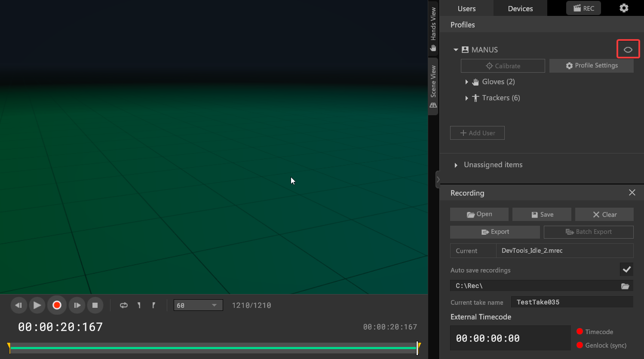
Task: Switch to the Devices tab
Action: click(520, 9)
